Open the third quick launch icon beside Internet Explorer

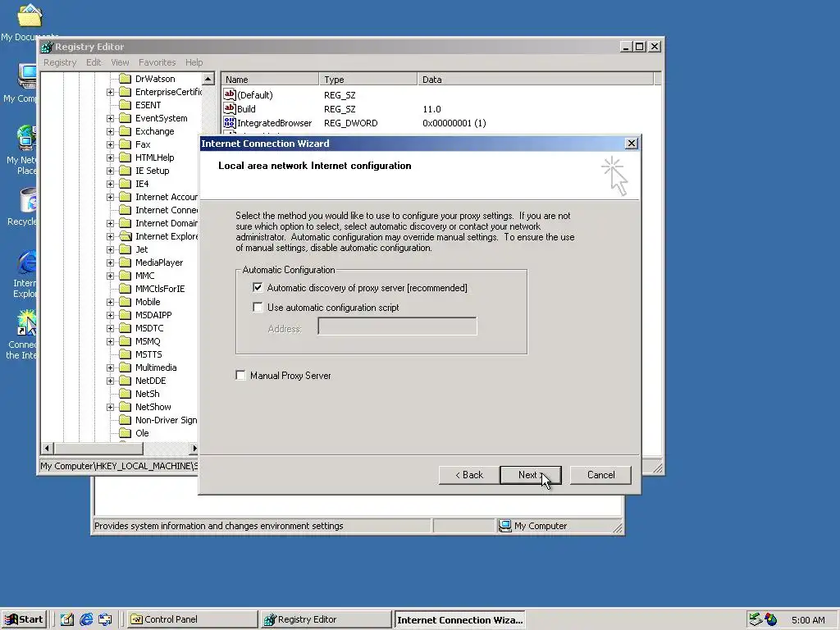point(105,619)
